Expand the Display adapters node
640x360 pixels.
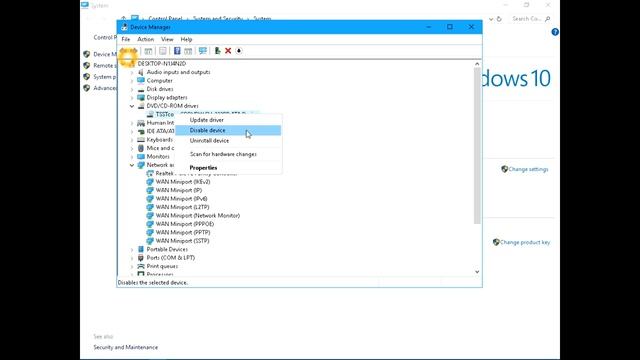[132, 98]
